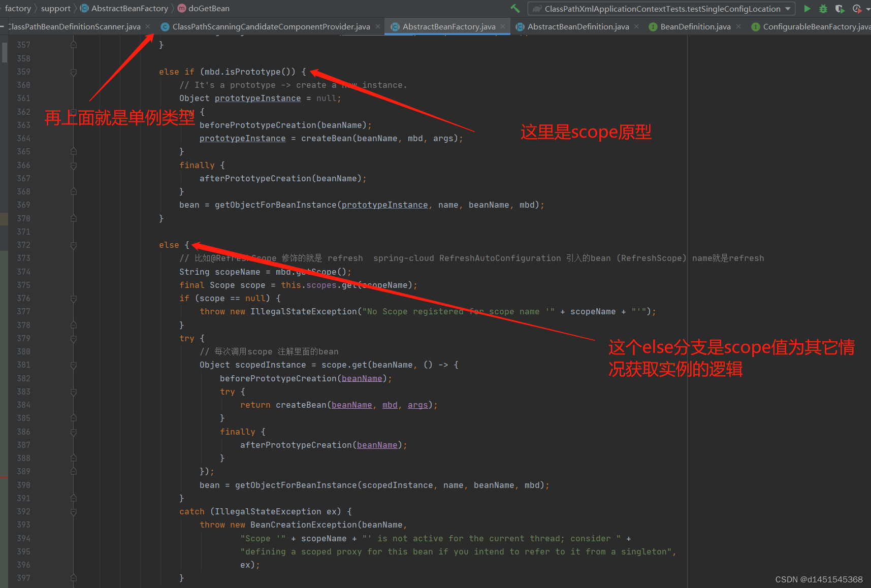Image resolution: width=871 pixels, height=588 pixels.
Task: Collapse the inner finally fold at line 386
Action: (74, 432)
